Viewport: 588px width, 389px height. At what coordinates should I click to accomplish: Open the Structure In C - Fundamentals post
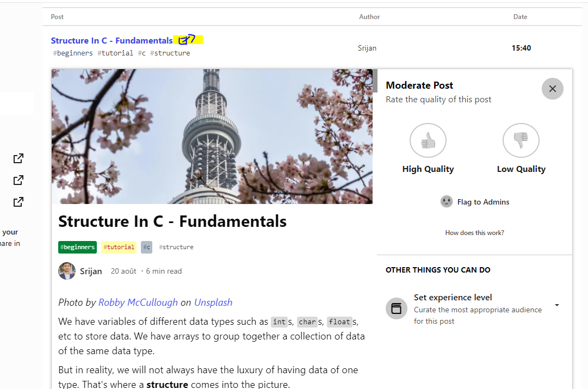click(x=111, y=40)
